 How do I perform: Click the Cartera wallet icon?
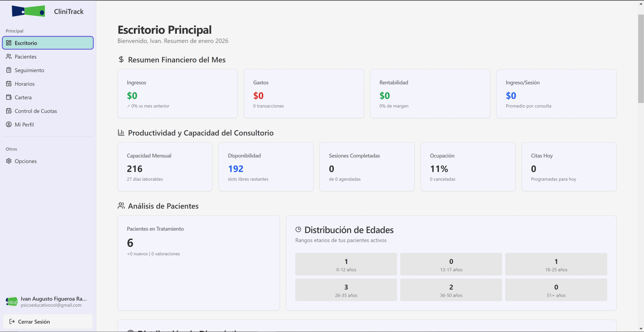coord(9,97)
